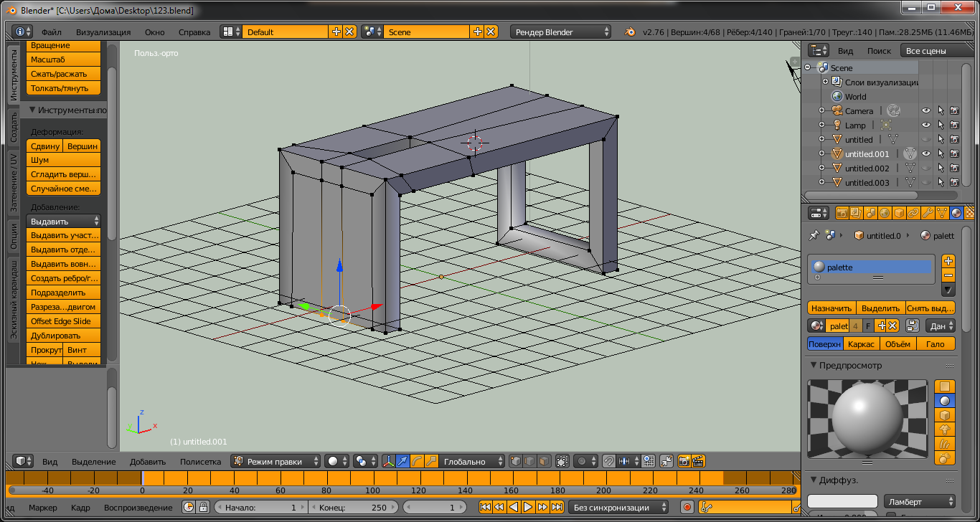
Task: Click the Blender logo icon in header
Action: [x=630, y=32]
